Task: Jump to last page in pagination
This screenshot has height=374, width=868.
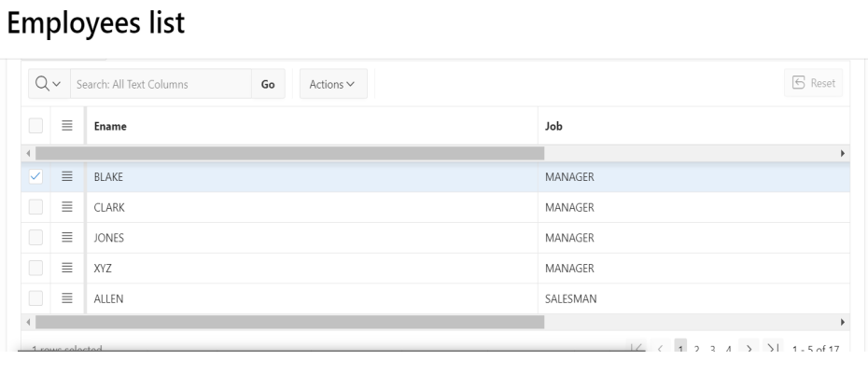Action: click(x=772, y=350)
